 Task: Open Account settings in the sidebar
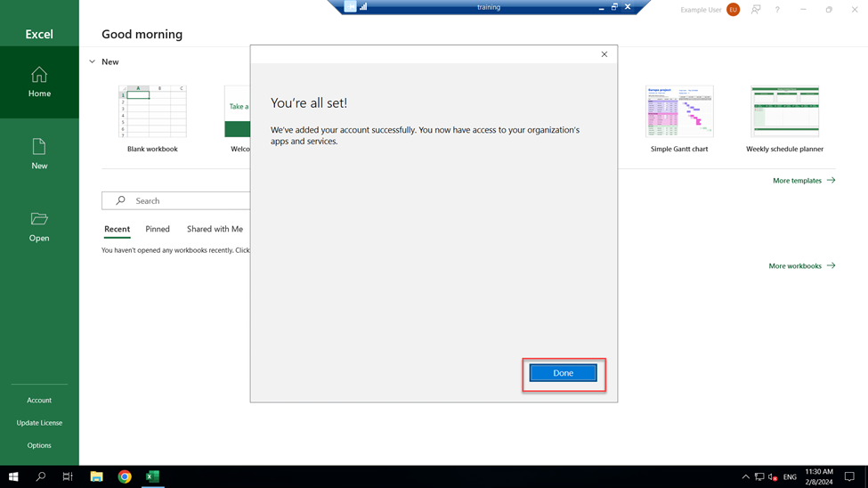coord(39,400)
